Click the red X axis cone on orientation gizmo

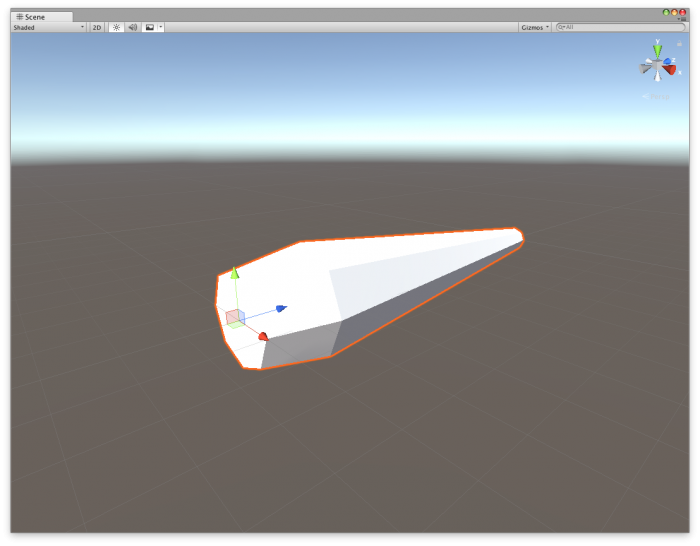coord(669,70)
